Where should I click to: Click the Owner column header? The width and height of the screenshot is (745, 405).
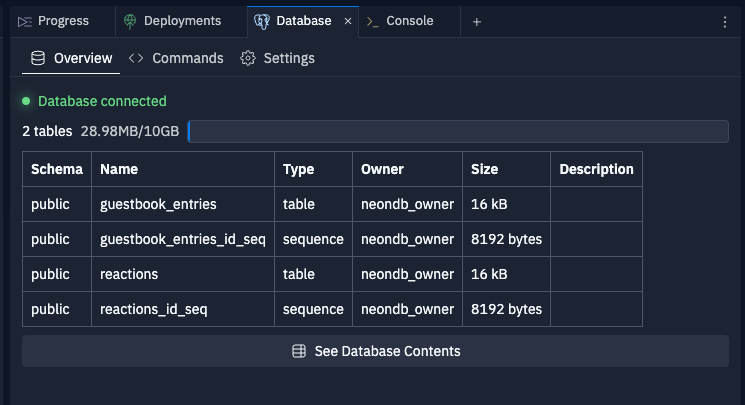[407, 169]
